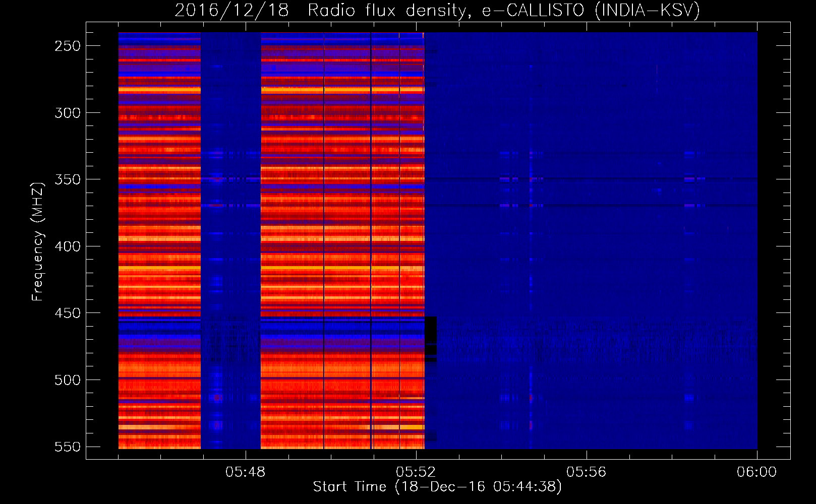The height and width of the screenshot is (504, 816).
Task: Click the 550 frequency tick label
Action: click(68, 447)
